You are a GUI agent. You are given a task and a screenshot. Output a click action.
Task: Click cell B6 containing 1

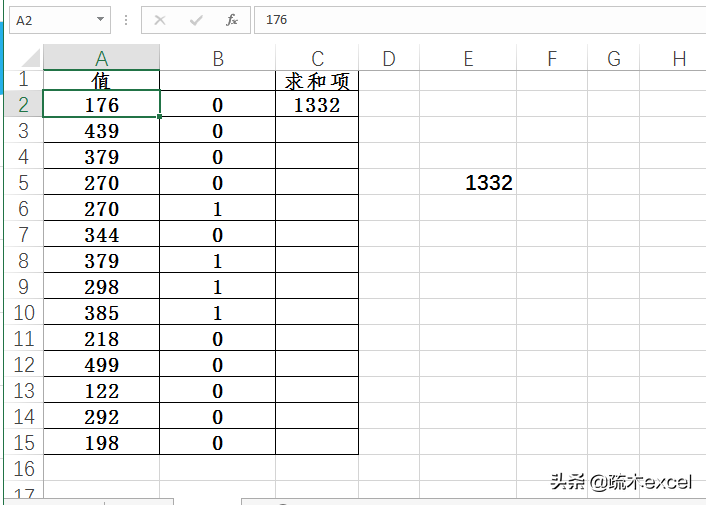217,208
